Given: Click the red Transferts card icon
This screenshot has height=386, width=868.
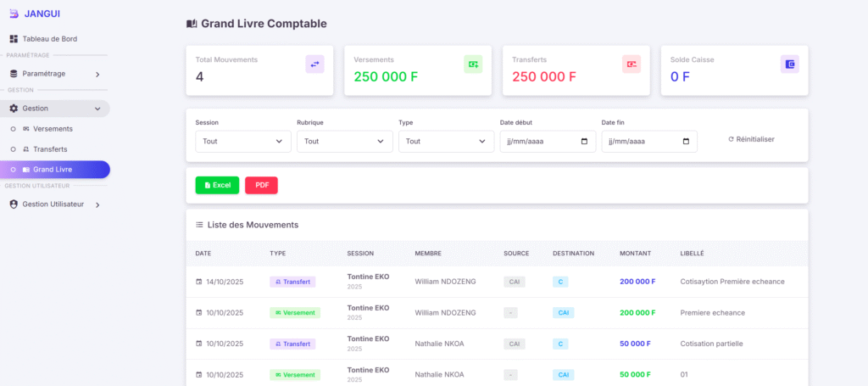Looking at the screenshot, I should point(631,64).
